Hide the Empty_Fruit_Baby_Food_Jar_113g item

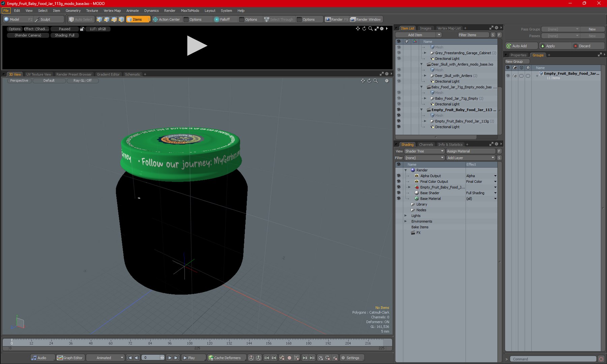click(x=399, y=121)
